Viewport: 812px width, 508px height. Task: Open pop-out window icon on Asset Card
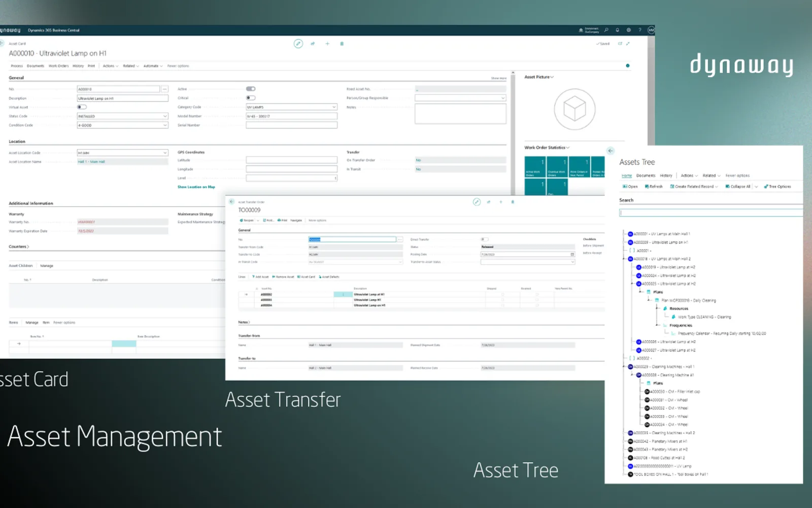coord(620,44)
